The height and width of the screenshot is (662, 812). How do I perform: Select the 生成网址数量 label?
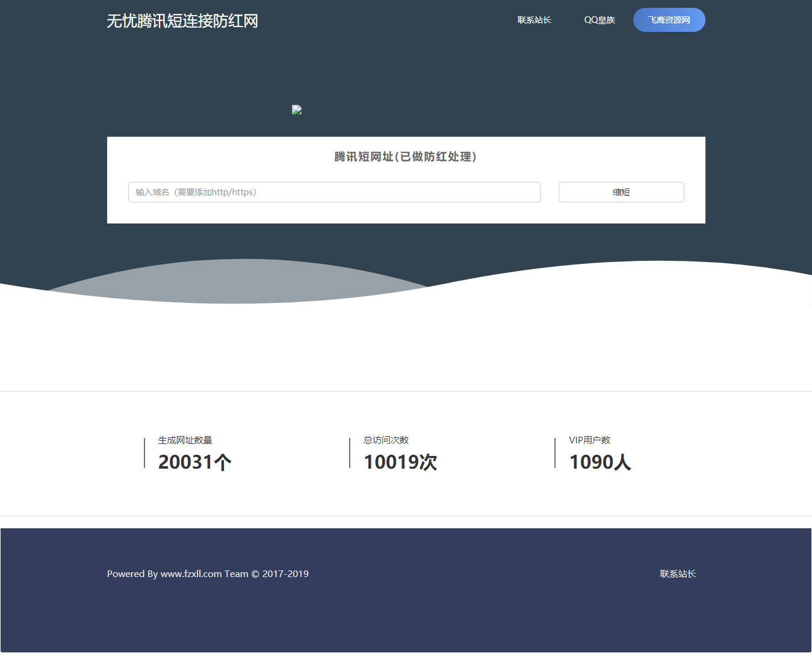point(185,440)
